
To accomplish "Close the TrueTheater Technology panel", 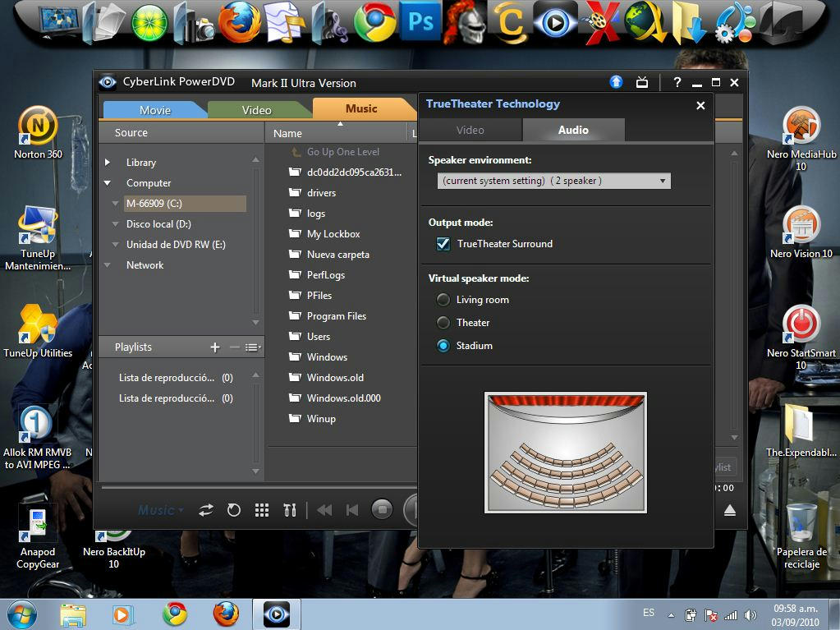I will tap(700, 105).
